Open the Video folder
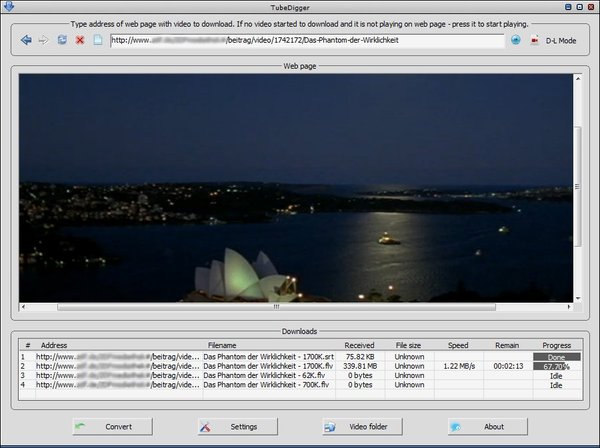The height and width of the screenshot is (448, 600). pos(362,426)
